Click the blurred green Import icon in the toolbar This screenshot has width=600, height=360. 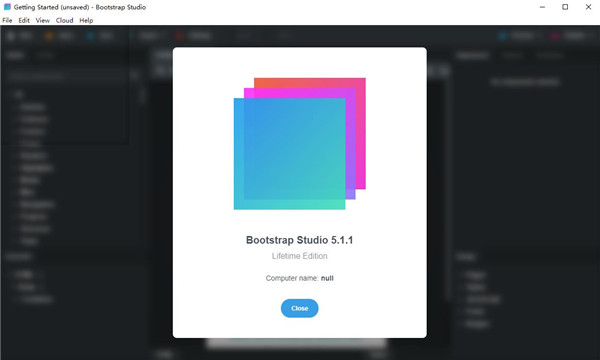132,36
